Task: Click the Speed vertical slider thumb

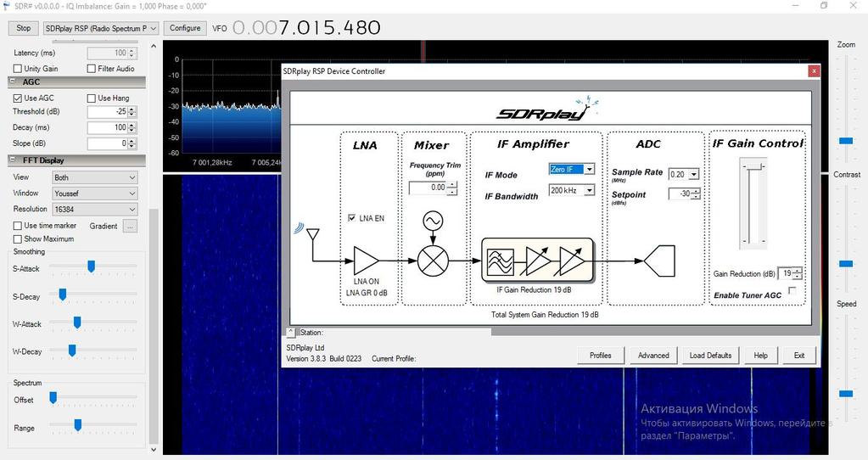Action: pyautogui.click(x=846, y=394)
